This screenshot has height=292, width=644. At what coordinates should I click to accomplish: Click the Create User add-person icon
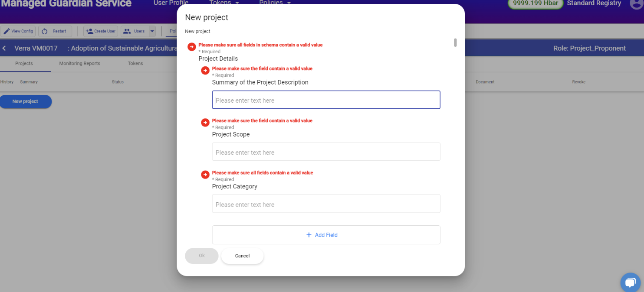tap(89, 31)
